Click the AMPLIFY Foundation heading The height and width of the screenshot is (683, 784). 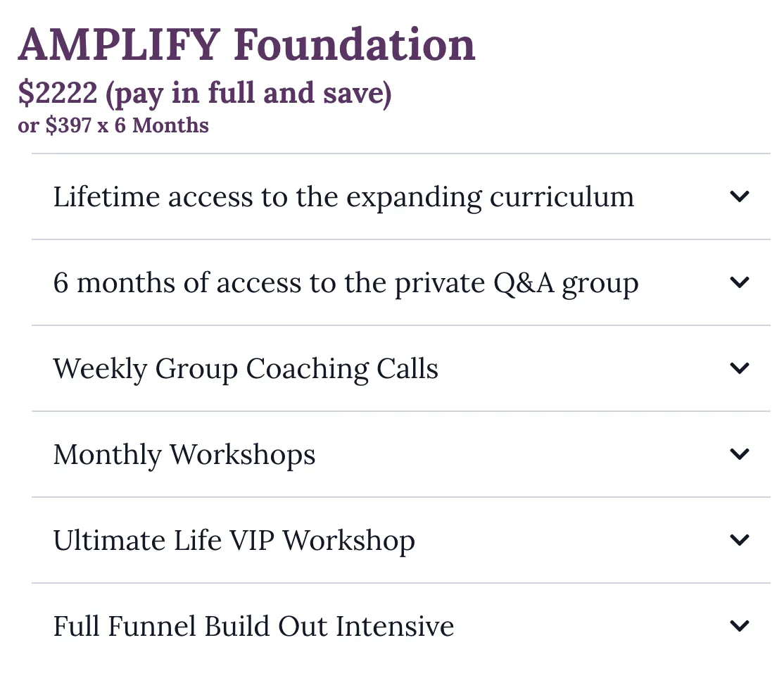point(246,45)
